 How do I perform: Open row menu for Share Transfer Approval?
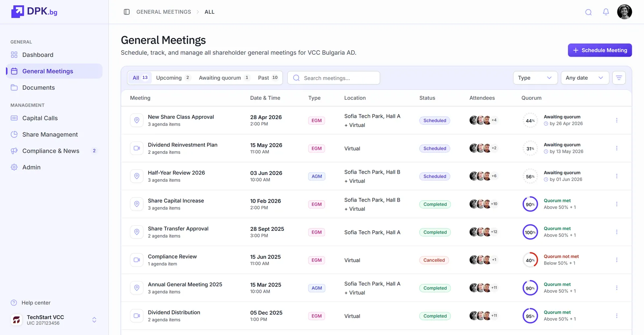(617, 232)
